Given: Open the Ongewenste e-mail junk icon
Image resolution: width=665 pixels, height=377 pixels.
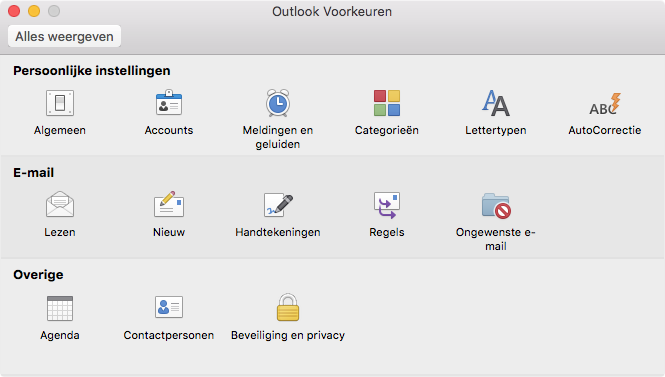Looking at the screenshot, I should (496, 206).
